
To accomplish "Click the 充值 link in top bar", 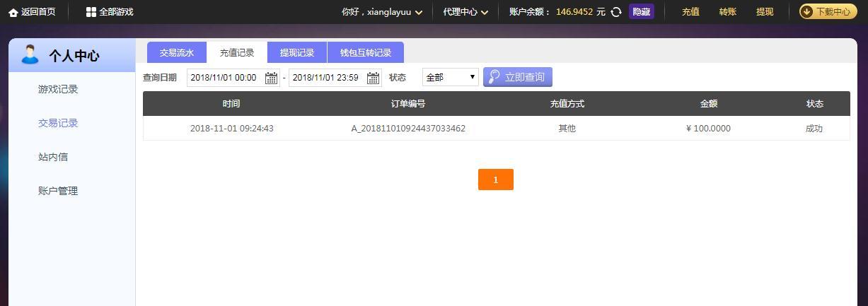I will click(x=690, y=12).
